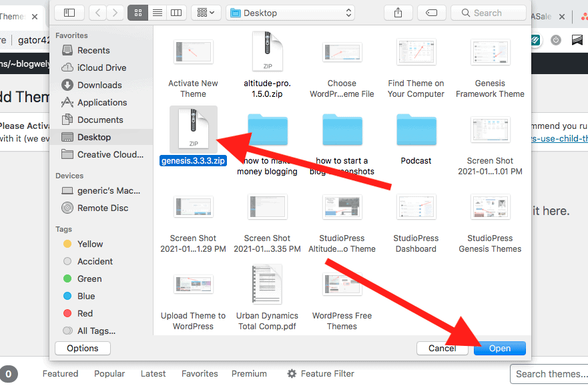Select the Yellow tag in sidebar
This screenshot has width=588, height=388.
(90, 244)
